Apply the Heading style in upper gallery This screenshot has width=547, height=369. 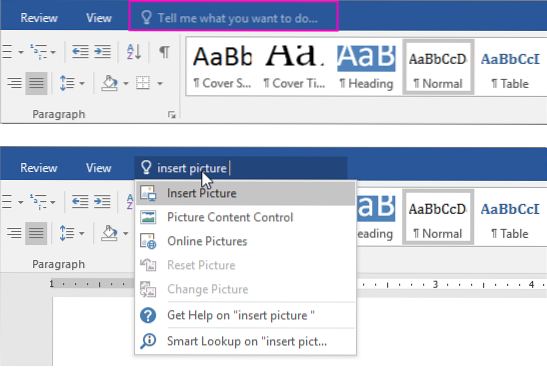coord(366,67)
